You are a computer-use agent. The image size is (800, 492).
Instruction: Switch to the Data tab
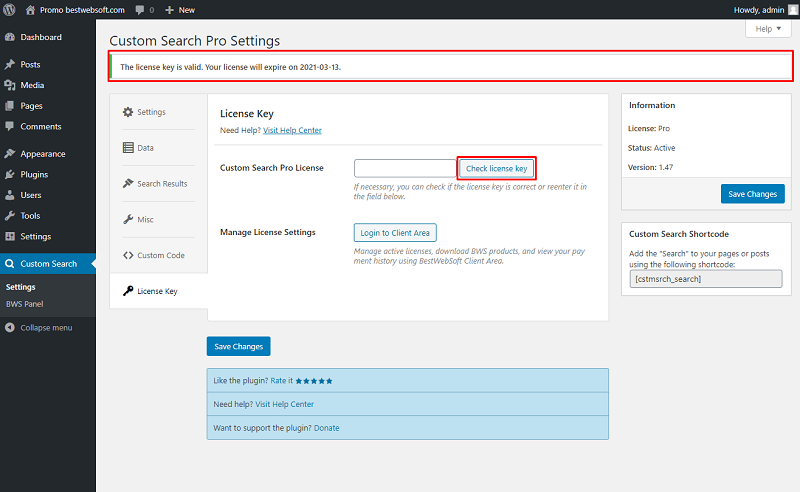(x=159, y=147)
